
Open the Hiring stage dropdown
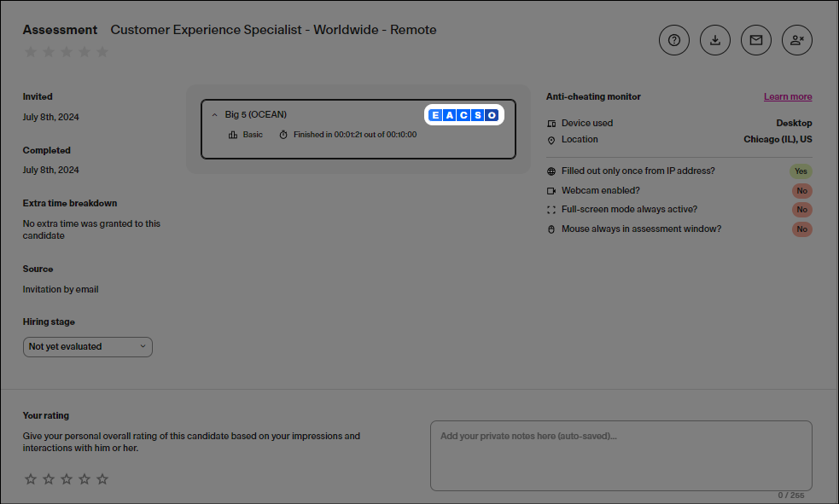(x=88, y=347)
